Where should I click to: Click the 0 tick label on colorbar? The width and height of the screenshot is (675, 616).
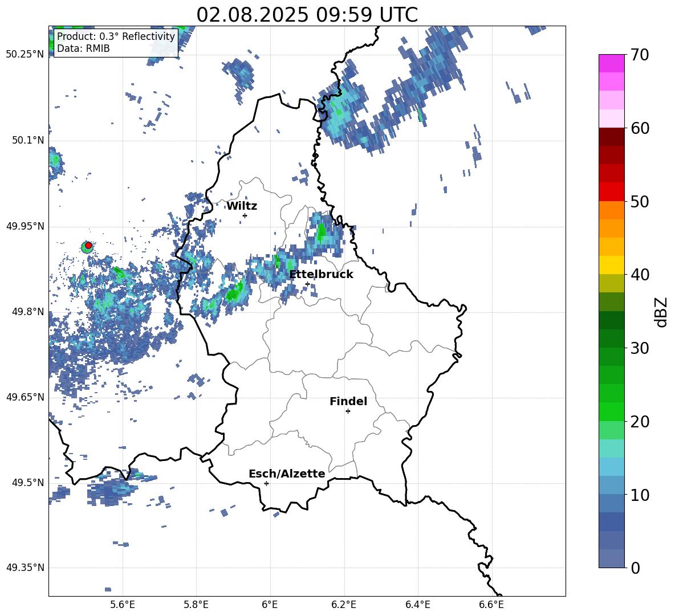636,568
